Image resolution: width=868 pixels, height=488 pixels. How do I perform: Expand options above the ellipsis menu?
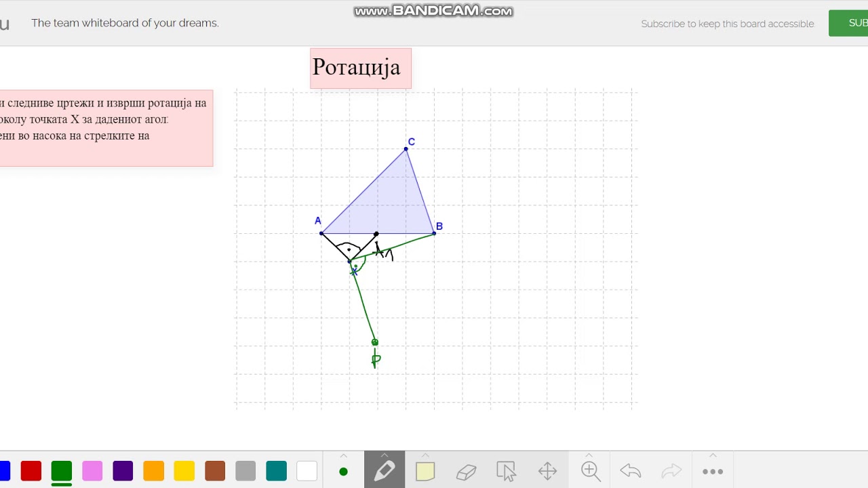coord(713,455)
